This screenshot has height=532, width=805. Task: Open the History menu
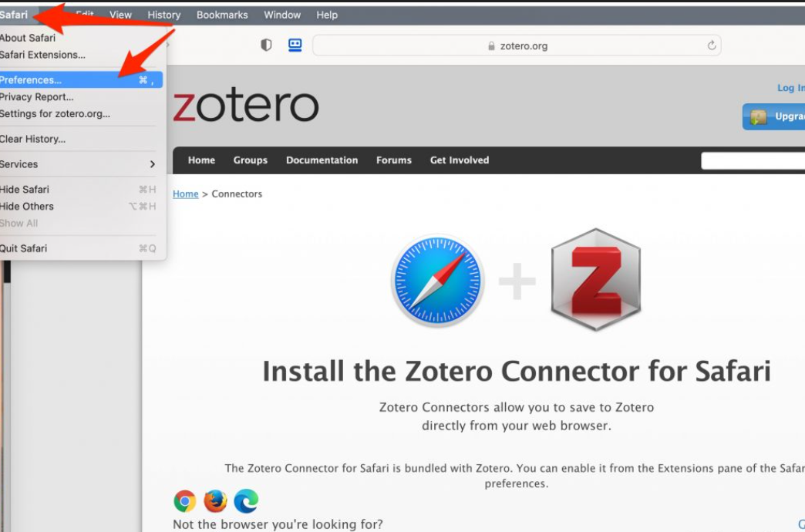(163, 15)
